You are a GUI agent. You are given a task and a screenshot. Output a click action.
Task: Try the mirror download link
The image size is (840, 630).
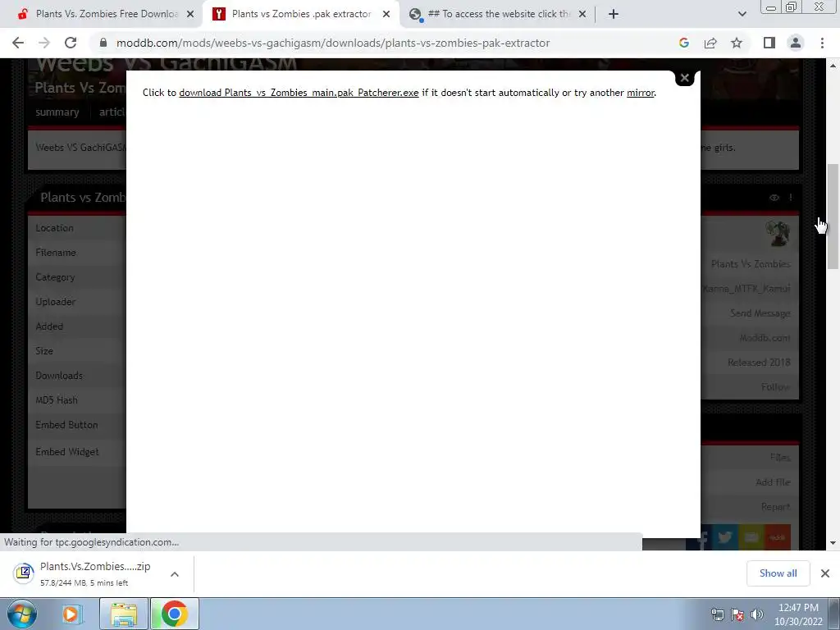[641, 93]
